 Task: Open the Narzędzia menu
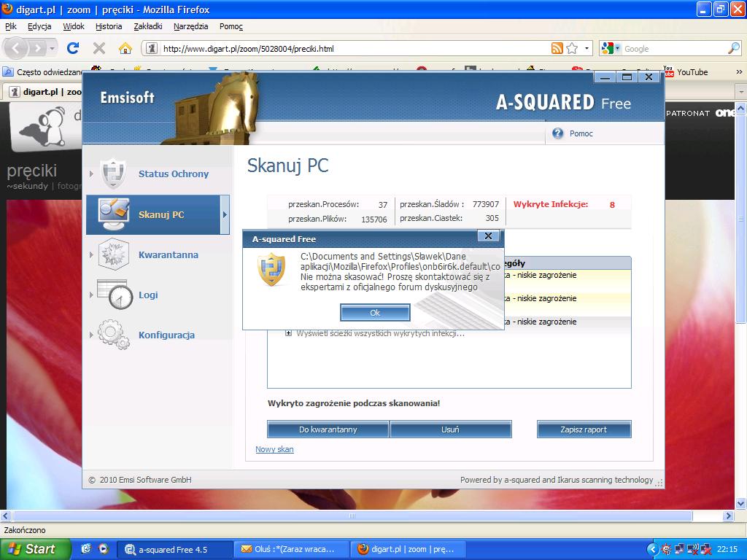(x=190, y=26)
